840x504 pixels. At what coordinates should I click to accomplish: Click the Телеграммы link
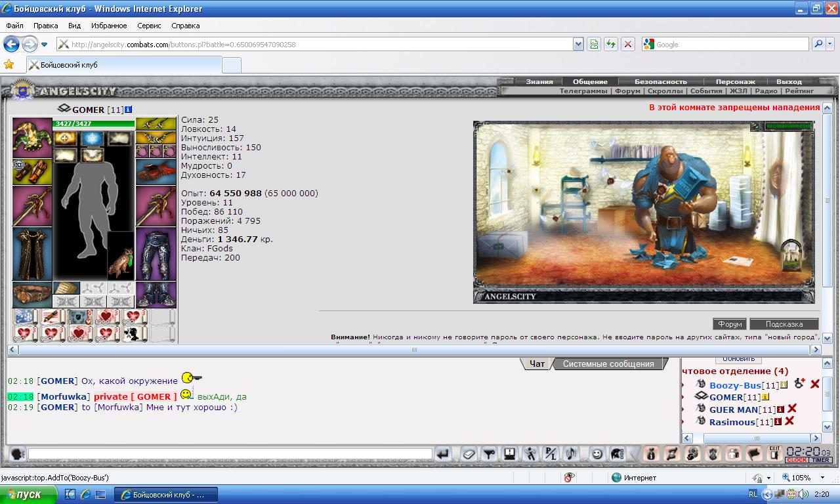583,91
